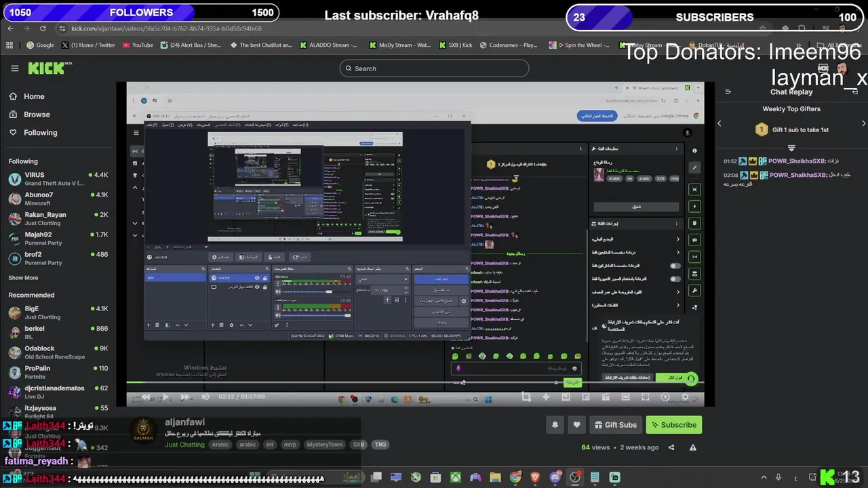This screenshot has height=488, width=868.
Task: Show previous Weekly Top Gifter
Action: pos(719,123)
